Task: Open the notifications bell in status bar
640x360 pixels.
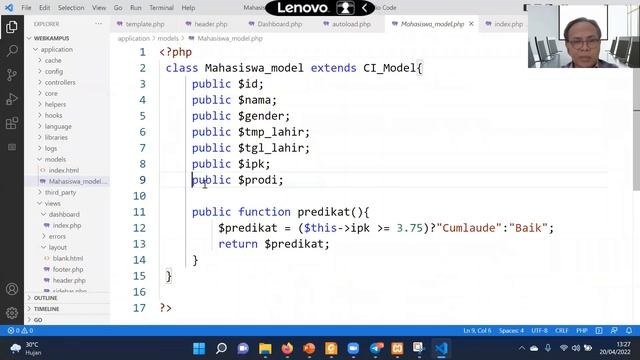Action: point(629,331)
